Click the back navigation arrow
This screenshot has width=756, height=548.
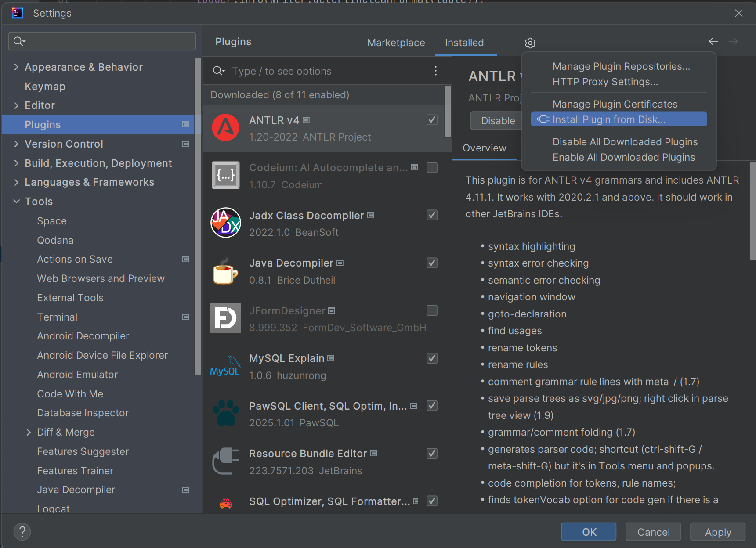[x=713, y=41]
